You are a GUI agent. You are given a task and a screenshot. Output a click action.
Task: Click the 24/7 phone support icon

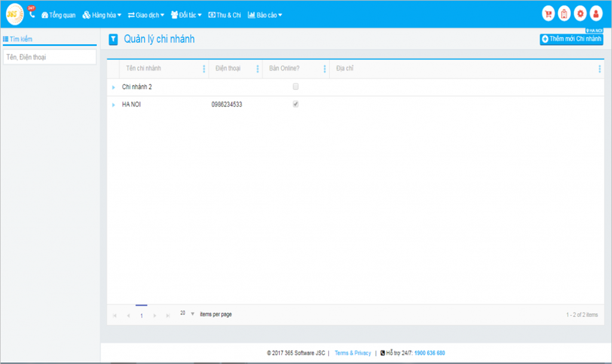tap(32, 13)
